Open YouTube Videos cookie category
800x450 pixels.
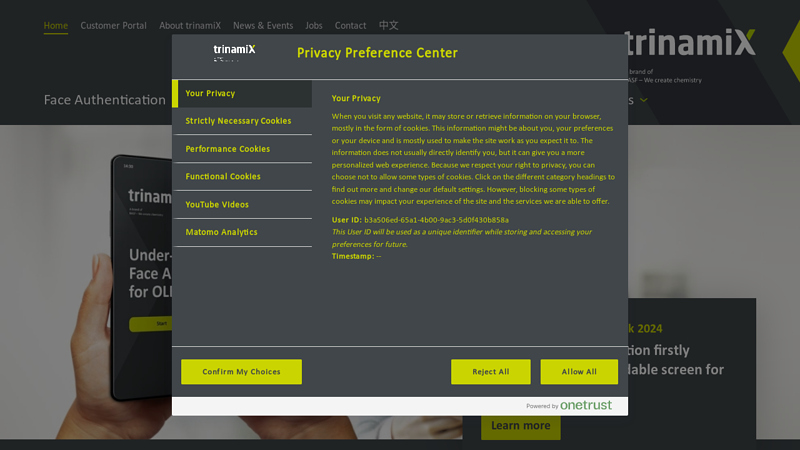pyautogui.click(x=242, y=205)
